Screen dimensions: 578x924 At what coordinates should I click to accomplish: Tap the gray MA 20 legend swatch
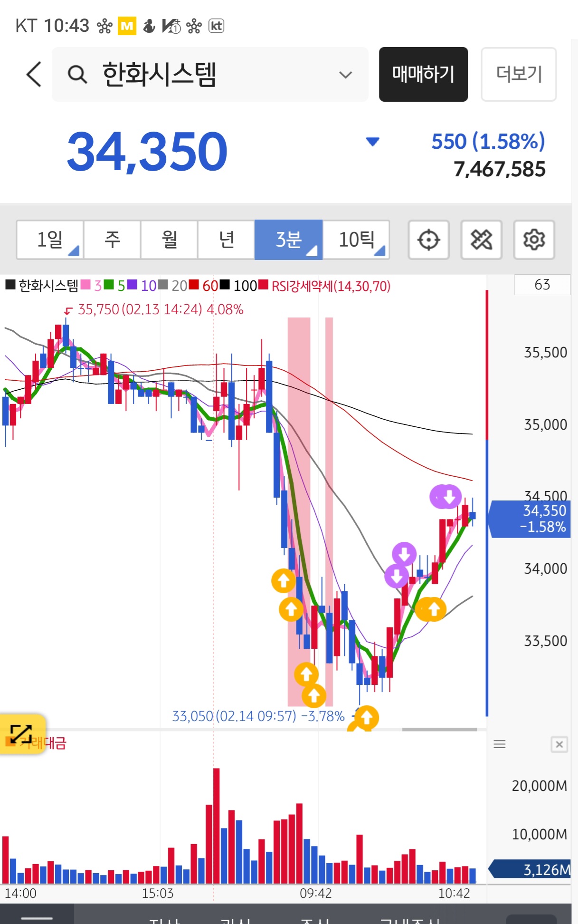click(x=163, y=285)
